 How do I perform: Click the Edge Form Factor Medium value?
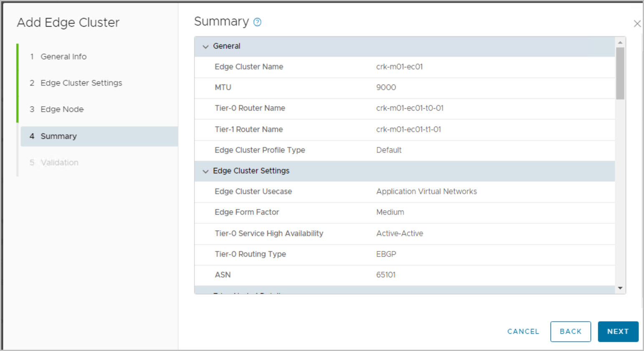390,212
